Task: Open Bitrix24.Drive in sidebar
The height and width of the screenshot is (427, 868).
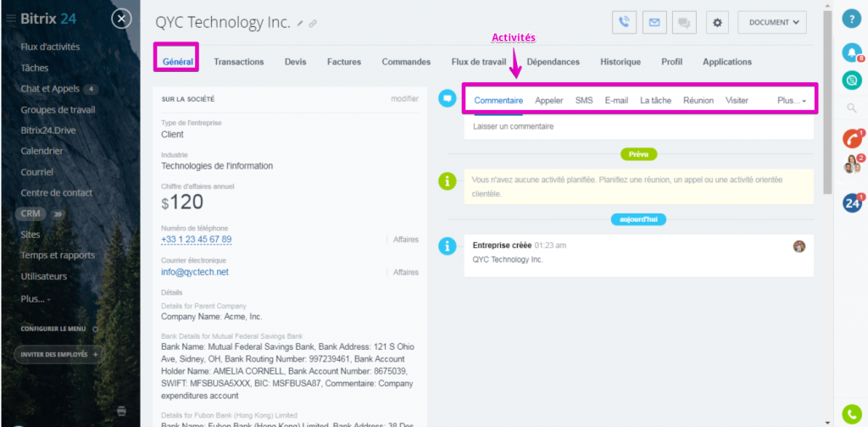Action: pyautogui.click(x=48, y=130)
